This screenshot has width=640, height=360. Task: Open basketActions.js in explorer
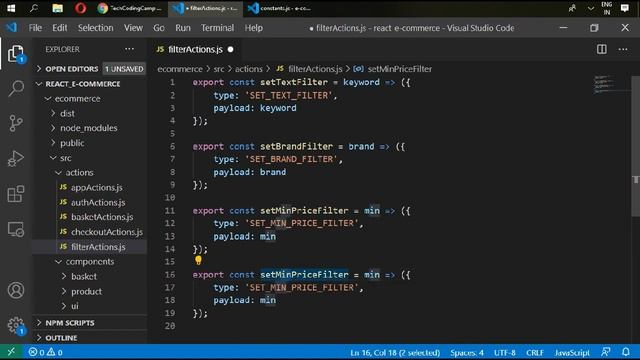(90, 217)
